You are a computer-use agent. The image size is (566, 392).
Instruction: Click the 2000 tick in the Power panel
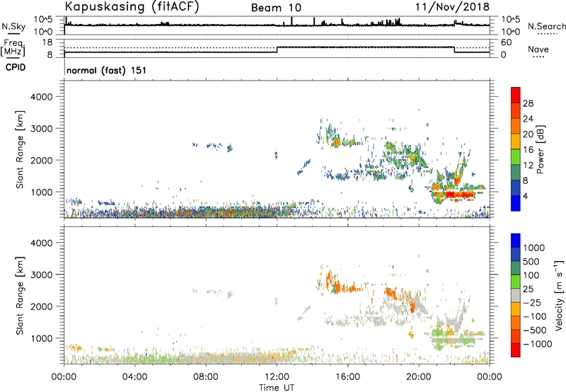pos(41,160)
